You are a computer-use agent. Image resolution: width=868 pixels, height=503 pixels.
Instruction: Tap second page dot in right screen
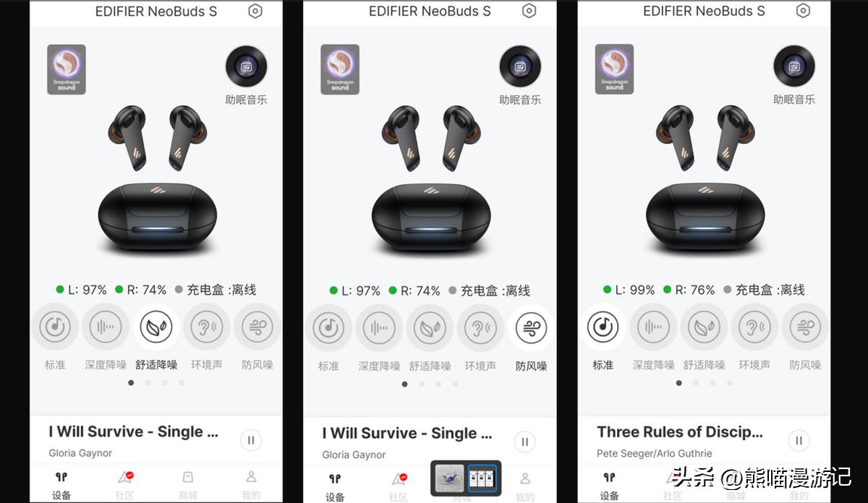click(696, 383)
